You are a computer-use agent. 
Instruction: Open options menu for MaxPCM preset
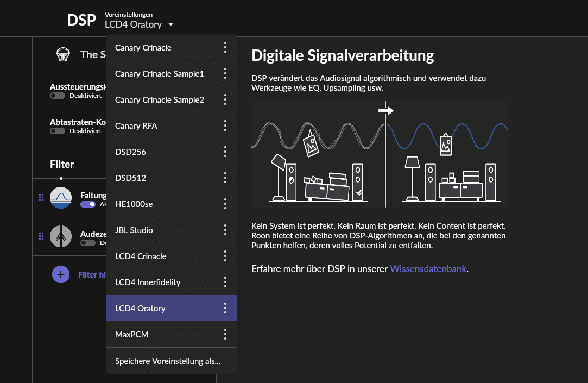225,334
